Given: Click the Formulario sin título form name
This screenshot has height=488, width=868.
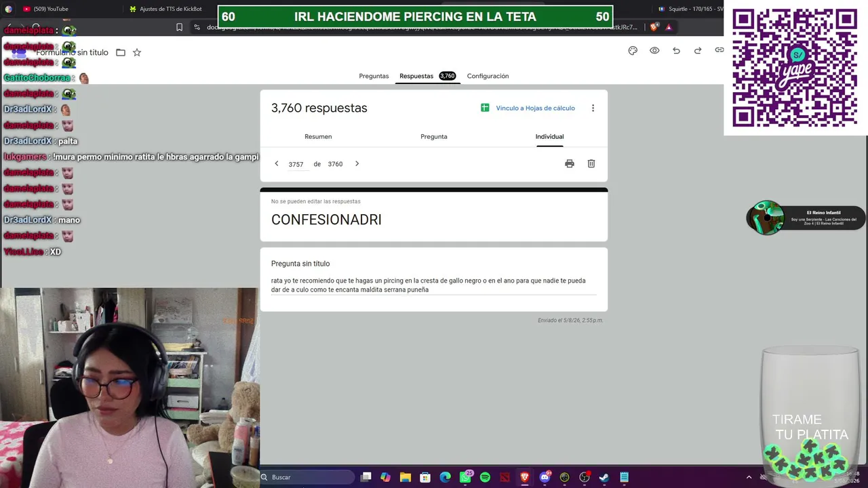Looking at the screenshot, I should coord(72,53).
